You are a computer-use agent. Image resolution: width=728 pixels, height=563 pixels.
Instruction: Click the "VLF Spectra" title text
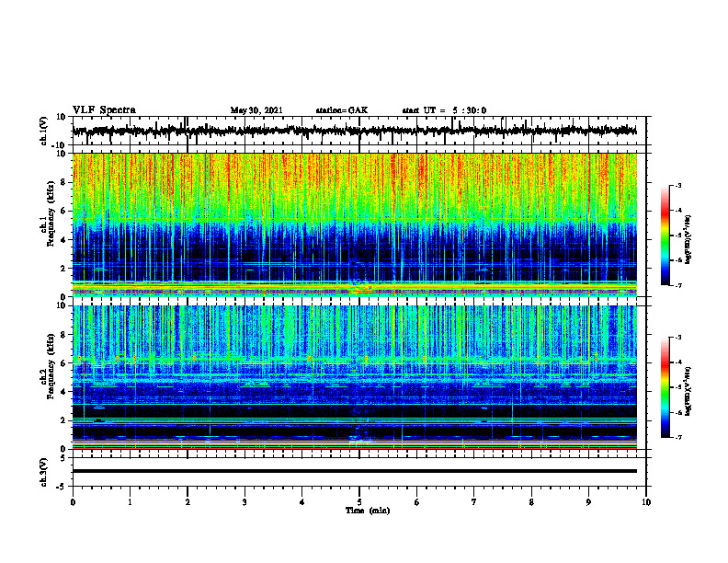[x=104, y=110]
